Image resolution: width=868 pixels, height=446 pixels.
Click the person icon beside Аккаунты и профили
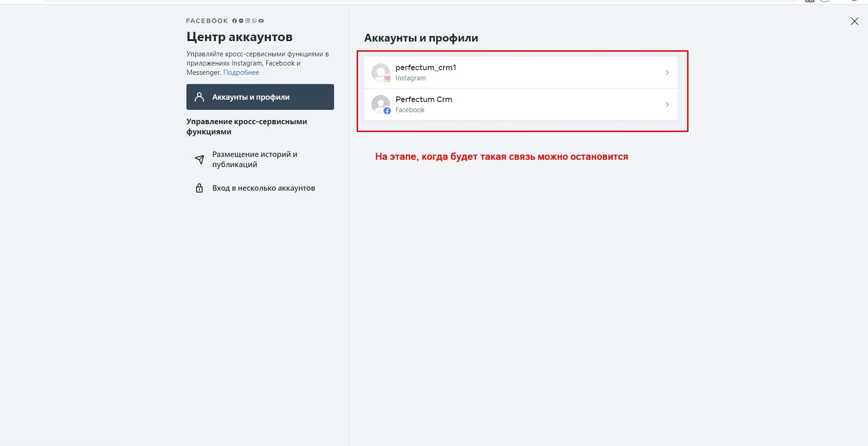coord(199,97)
